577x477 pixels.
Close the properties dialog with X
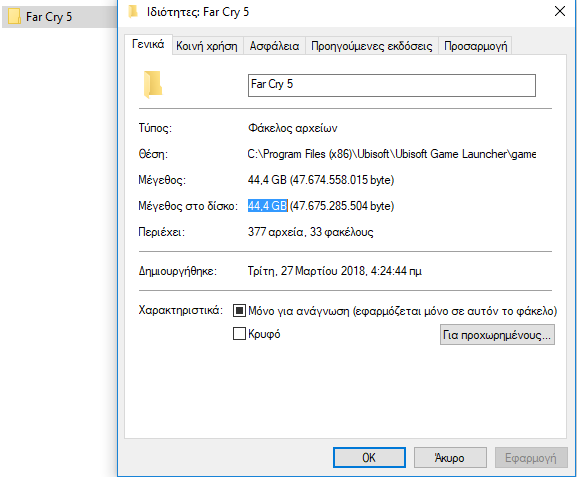(x=560, y=11)
